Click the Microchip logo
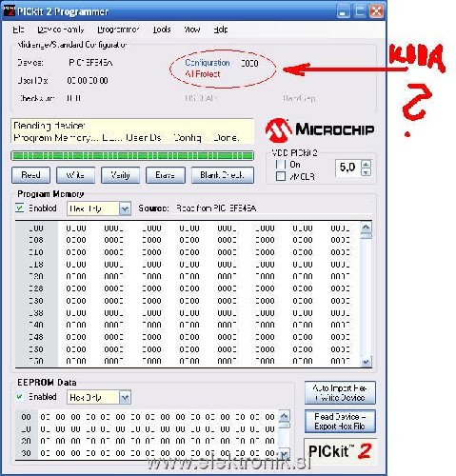 coord(320,129)
